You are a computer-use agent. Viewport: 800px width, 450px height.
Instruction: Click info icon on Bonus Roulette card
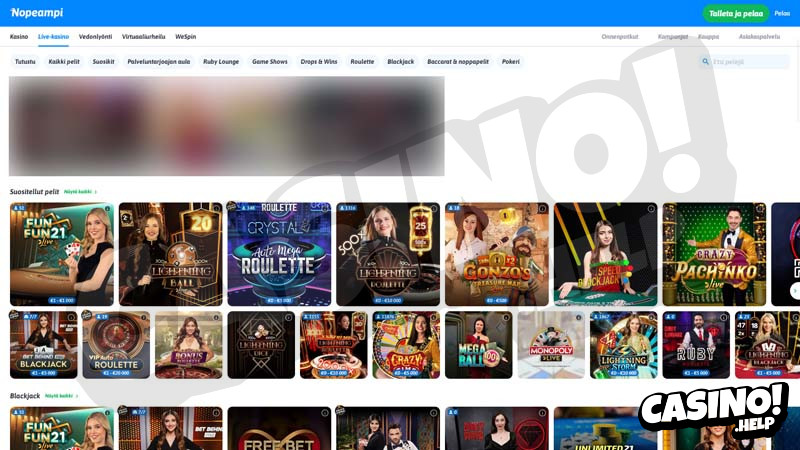tap(216, 317)
